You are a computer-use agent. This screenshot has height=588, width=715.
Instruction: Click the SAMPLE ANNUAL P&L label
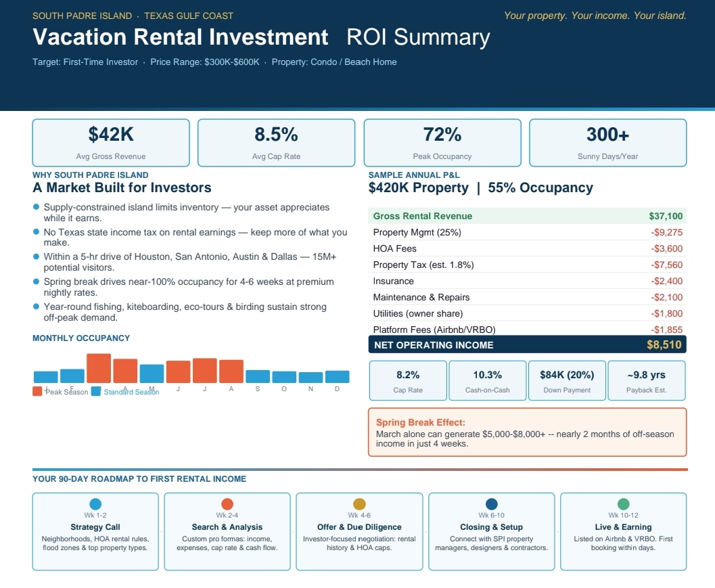[414, 175]
